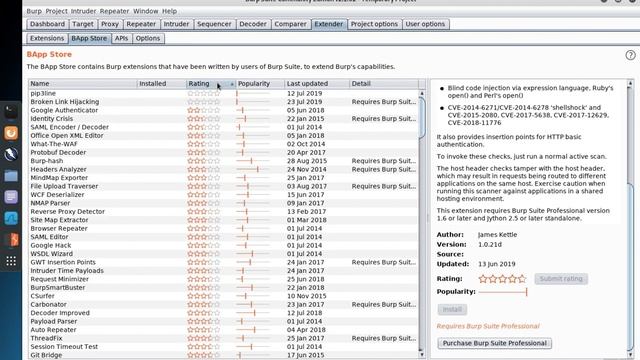Select the NMAP Parser row
640x360 pixels.
click(x=223, y=203)
